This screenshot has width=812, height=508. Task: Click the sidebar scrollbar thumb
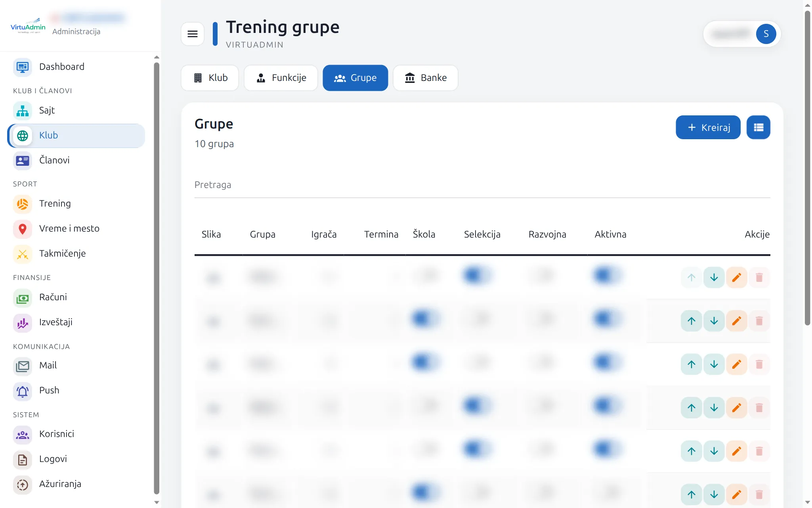click(157, 278)
